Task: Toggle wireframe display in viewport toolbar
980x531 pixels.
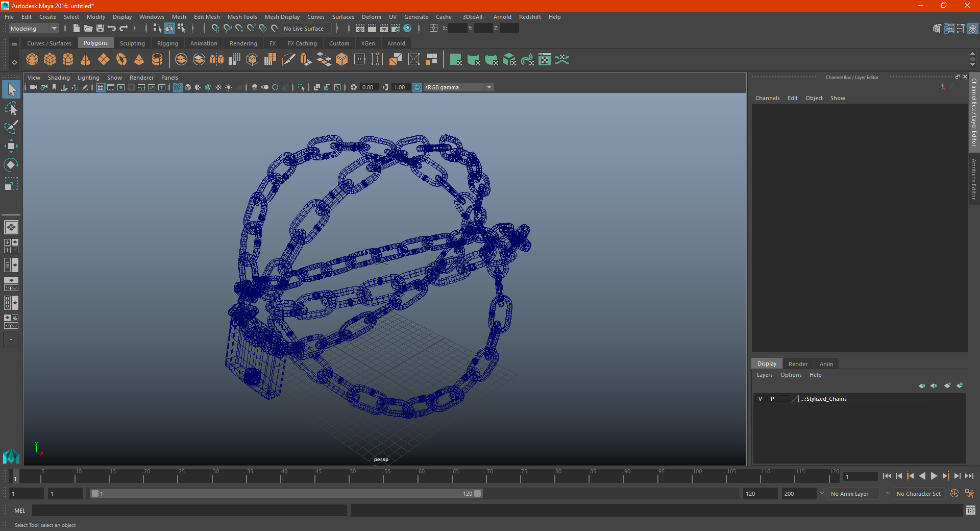Action: click(x=178, y=87)
